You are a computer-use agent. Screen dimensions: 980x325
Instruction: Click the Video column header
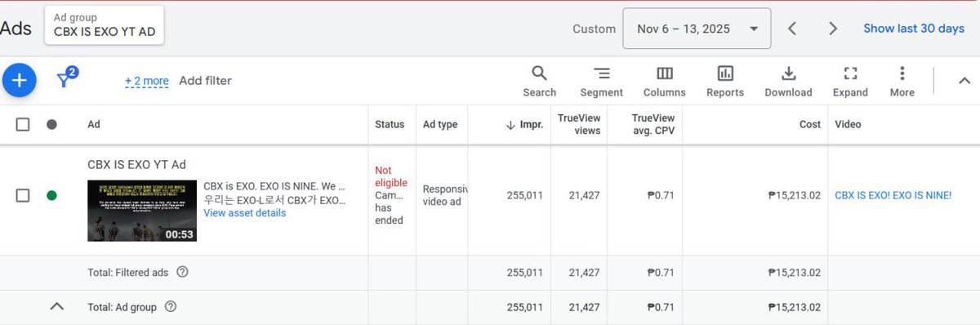(x=848, y=124)
